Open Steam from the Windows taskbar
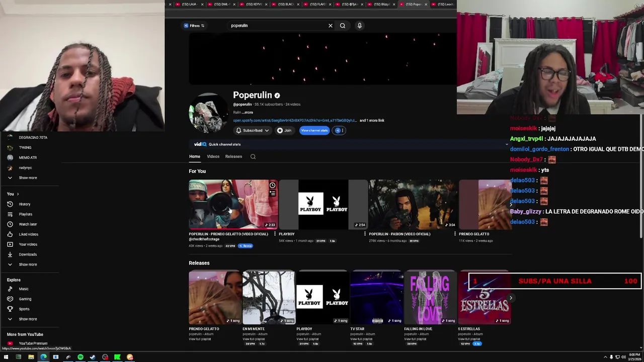This screenshot has width=644, height=362. (x=93, y=357)
